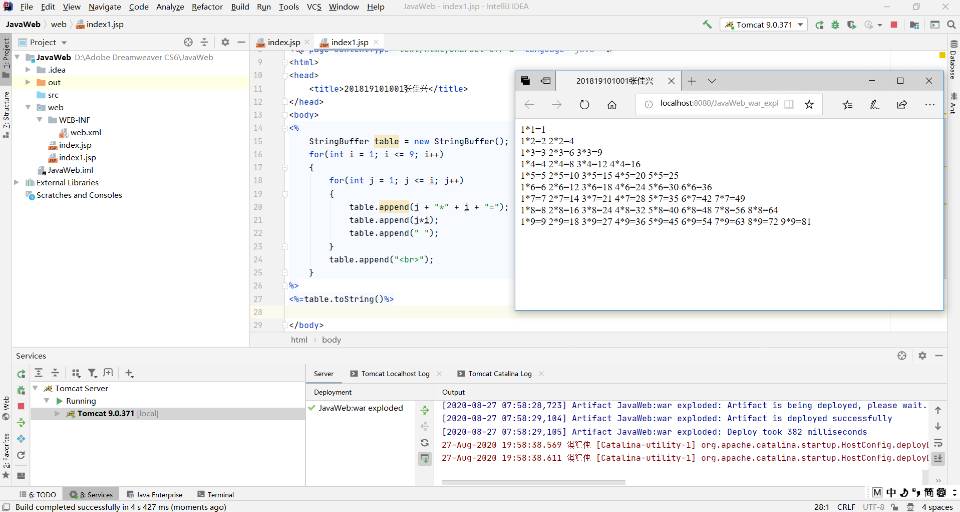
Task: Open browser tab list chevron
Action: click(x=711, y=81)
